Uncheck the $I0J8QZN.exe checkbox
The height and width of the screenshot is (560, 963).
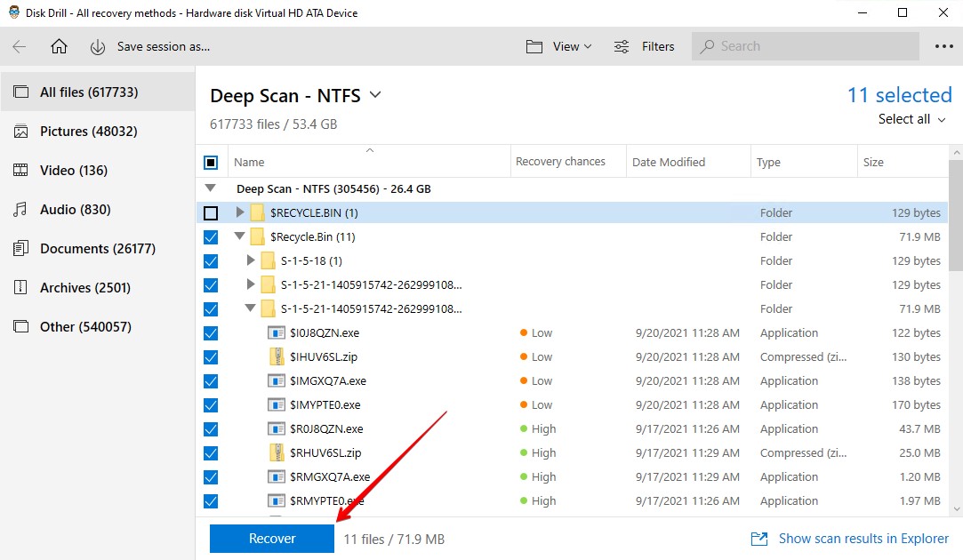pyautogui.click(x=211, y=332)
